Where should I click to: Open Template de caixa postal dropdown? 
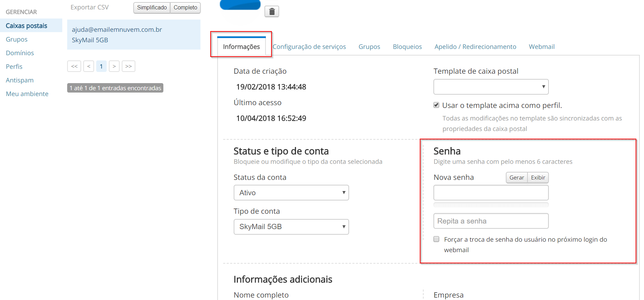tap(491, 87)
